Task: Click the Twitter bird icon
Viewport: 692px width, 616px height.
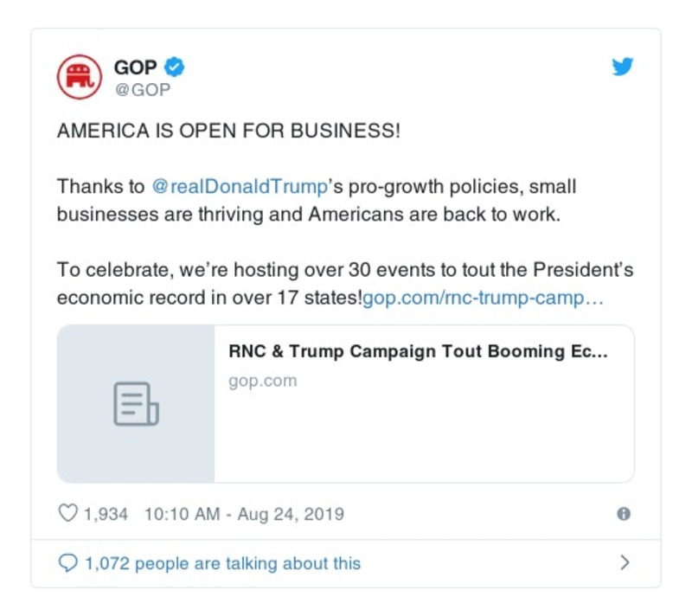Action: click(623, 66)
